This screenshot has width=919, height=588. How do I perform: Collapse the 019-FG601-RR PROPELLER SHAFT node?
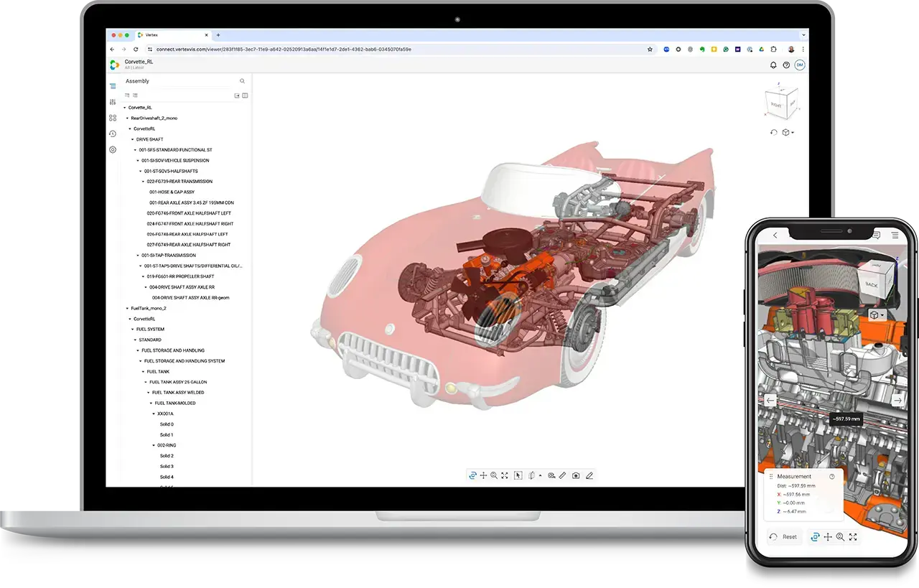click(144, 276)
